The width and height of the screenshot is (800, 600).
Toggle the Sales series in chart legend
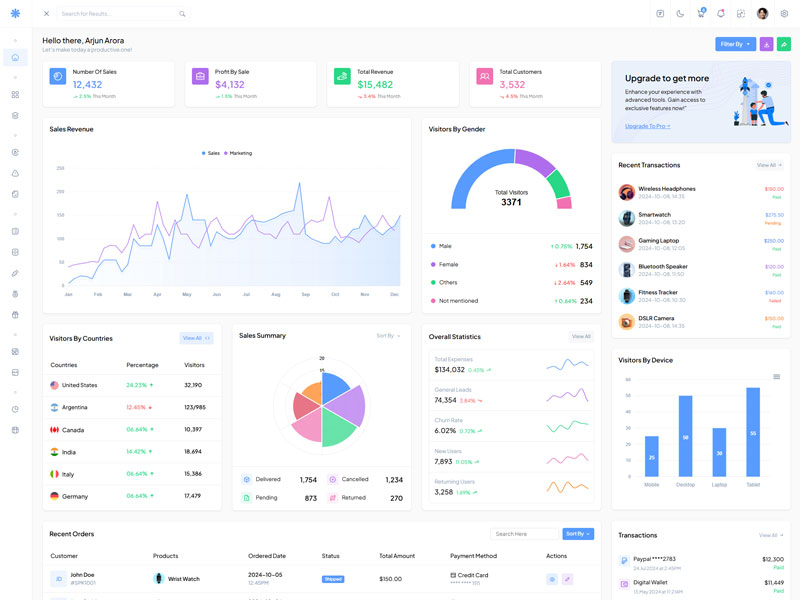(211, 153)
